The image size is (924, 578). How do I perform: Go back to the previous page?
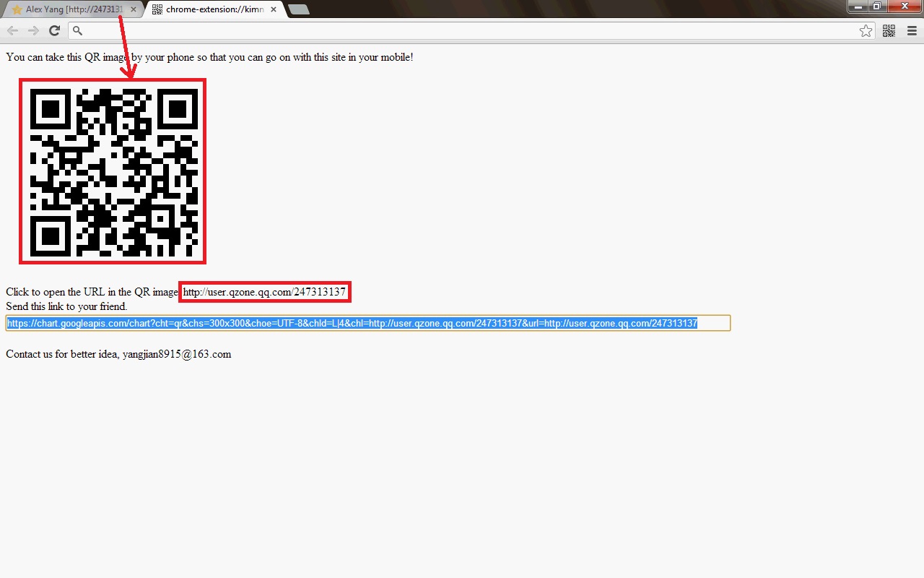[12, 30]
